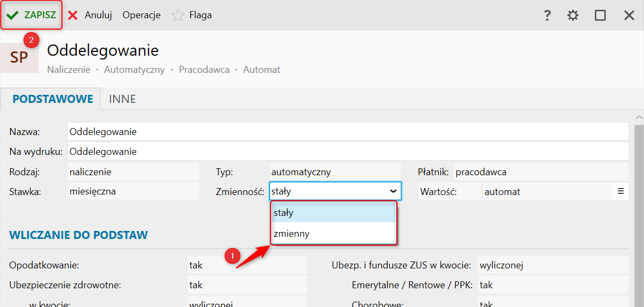644x307 pixels.
Task: Click the Na wydruku text field
Action: coord(347,152)
